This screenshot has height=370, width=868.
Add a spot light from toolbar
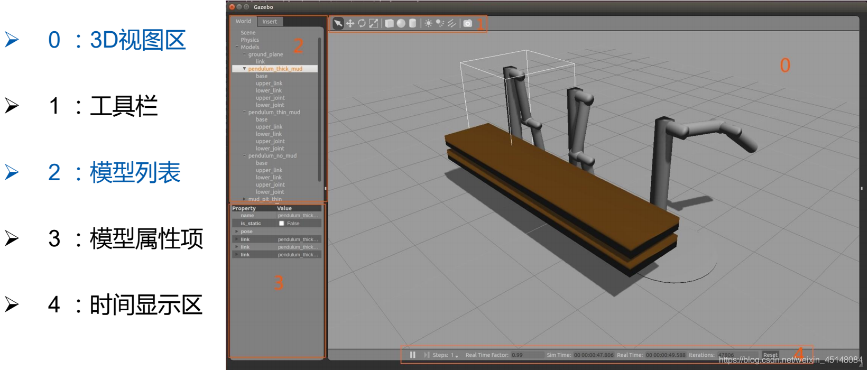coord(440,23)
